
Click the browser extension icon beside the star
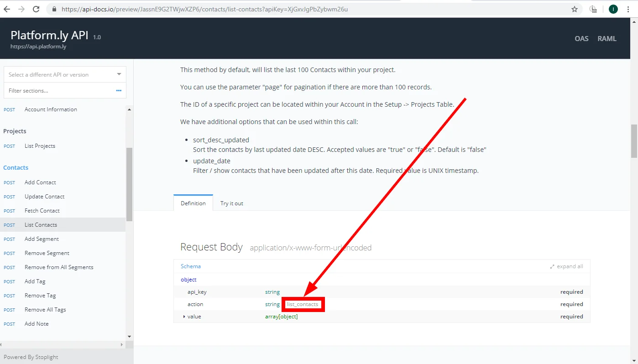coord(593,9)
